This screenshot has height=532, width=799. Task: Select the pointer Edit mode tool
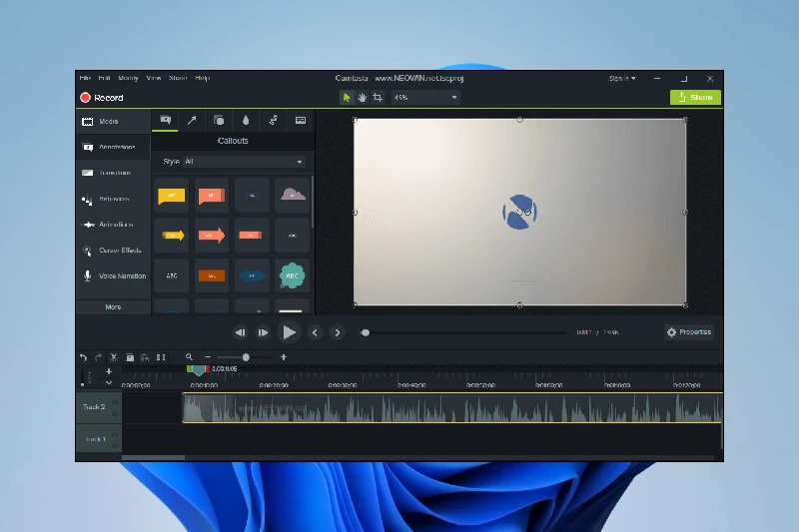347,97
